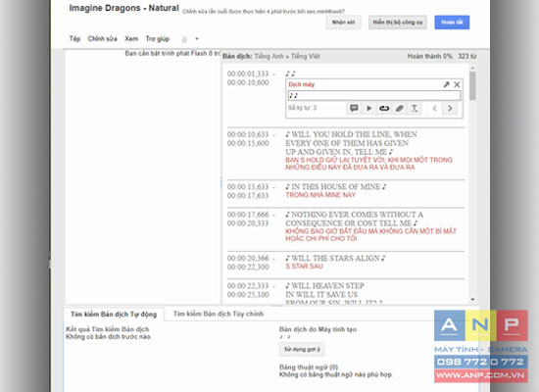Open the comment icon in translation editor
Screen dimensions: 539x392
click(x=354, y=108)
